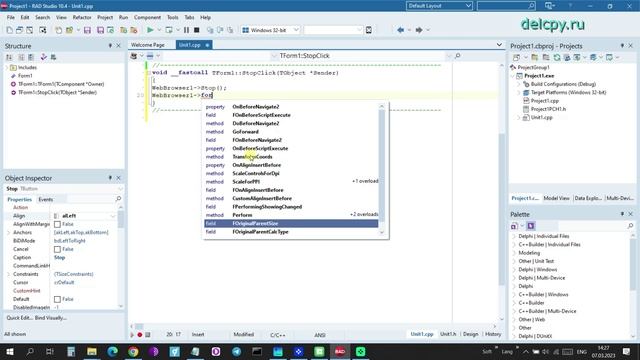
Task: Switch to Events tab in Object Inspector
Action: (x=45, y=199)
